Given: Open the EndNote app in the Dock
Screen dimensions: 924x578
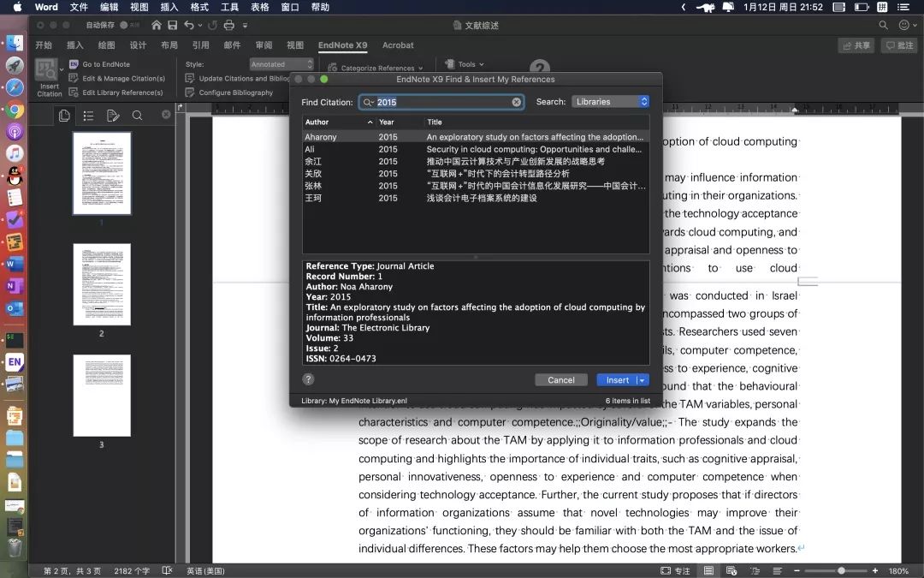Looking at the screenshot, I should pos(15,362).
